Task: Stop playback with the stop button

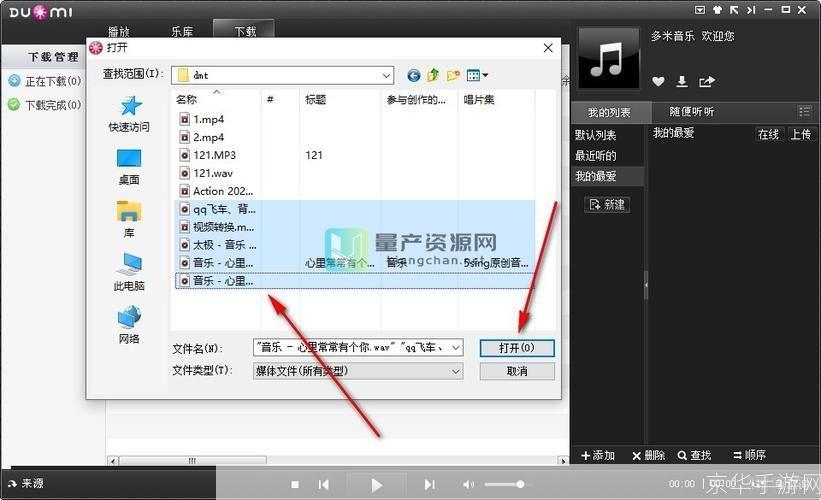Action: pos(295,485)
